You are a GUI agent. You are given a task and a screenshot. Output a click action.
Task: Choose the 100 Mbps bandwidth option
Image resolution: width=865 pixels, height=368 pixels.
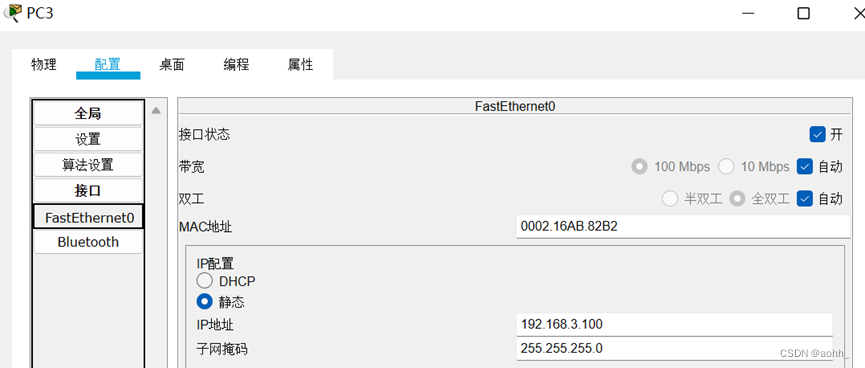point(639,166)
